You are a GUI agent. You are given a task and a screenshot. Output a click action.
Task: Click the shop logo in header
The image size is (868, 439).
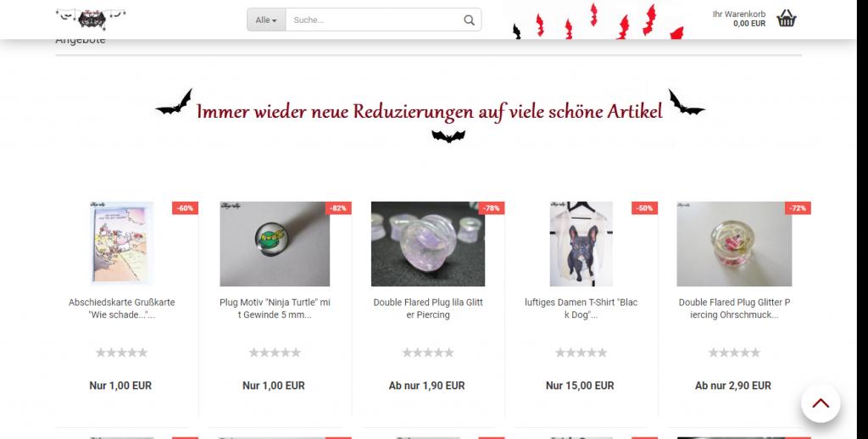pos(91,19)
